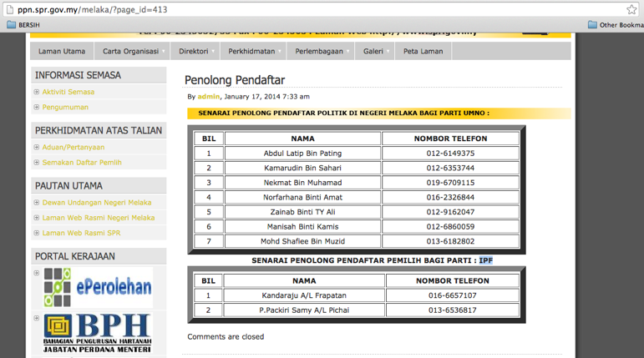The width and height of the screenshot is (644, 358).
Task: Click the bullet icon beside Dewan Undangan Negeri Melaka
Action: pyautogui.click(x=37, y=203)
